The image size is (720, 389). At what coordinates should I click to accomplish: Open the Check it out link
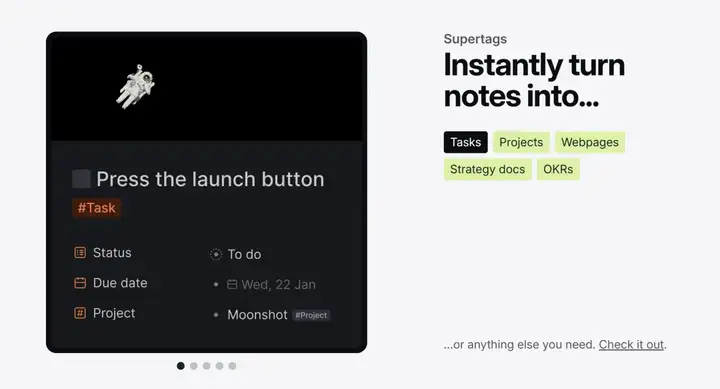[x=631, y=344]
